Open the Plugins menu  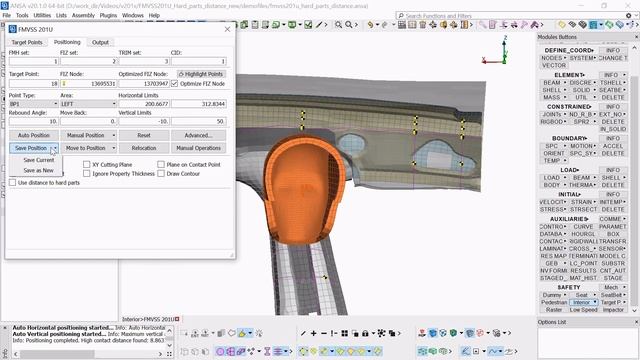pyautogui.click(x=108, y=16)
